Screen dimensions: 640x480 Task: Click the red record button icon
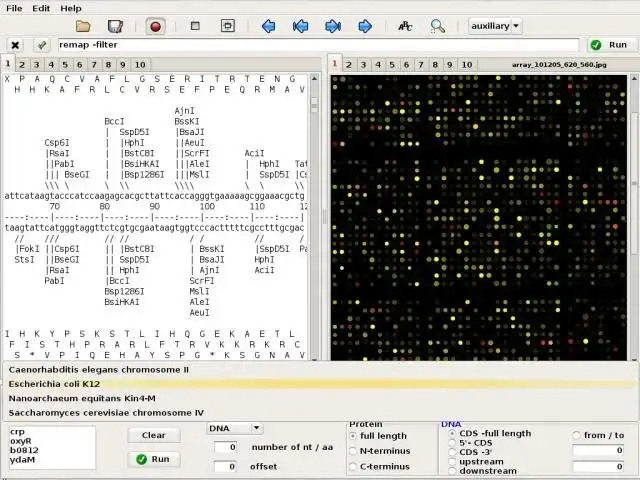coord(155,26)
